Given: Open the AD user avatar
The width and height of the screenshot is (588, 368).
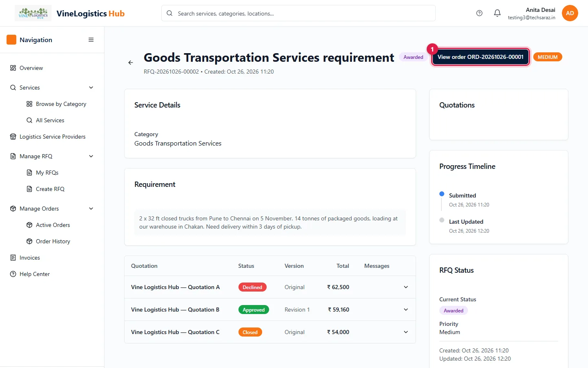Looking at the screenshot, I should (570, 13).
